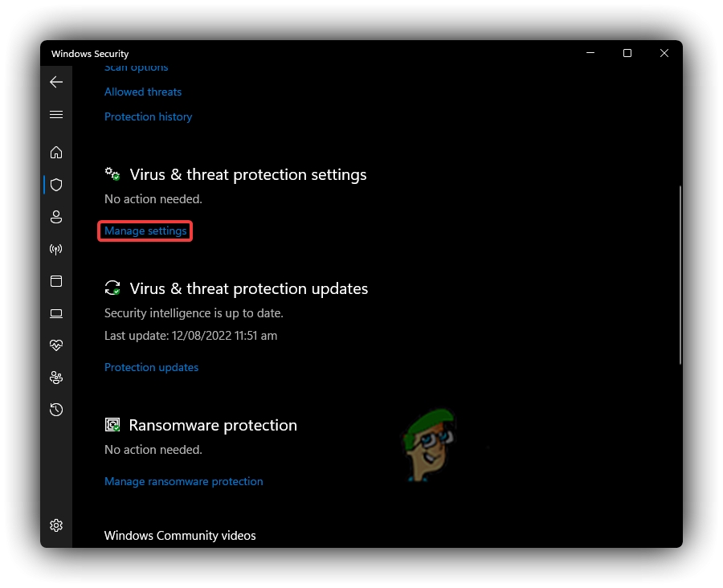Viewport: 723px width, 588px height.
Task: Click the vertical scrollbar thumb
Action: (x=680, y=275)
